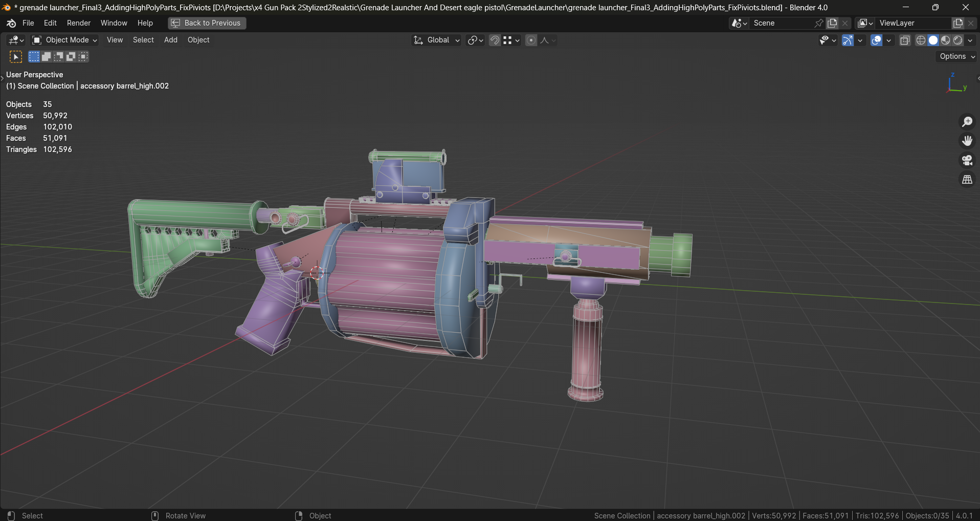Image resolution: width=980 pixels, height=521 pixels.
Task: Disable viewport overlays
Action: pos(876,40)
